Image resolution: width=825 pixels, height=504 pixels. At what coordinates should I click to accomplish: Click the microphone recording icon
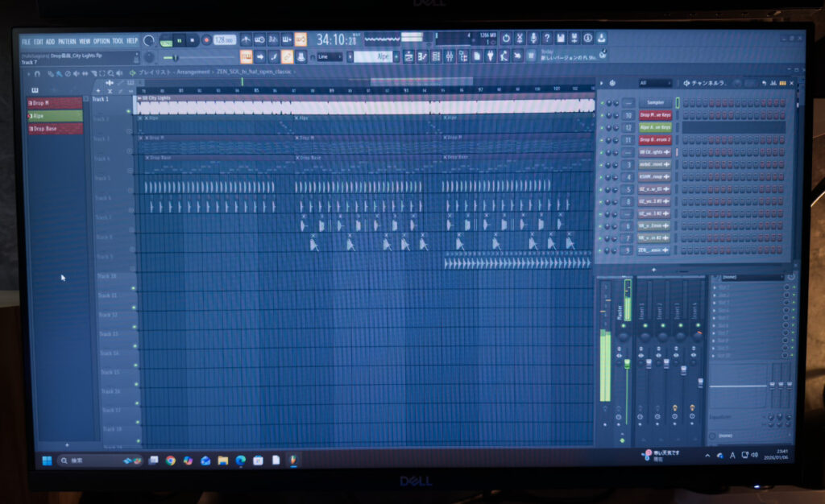[x=533, y=38]
